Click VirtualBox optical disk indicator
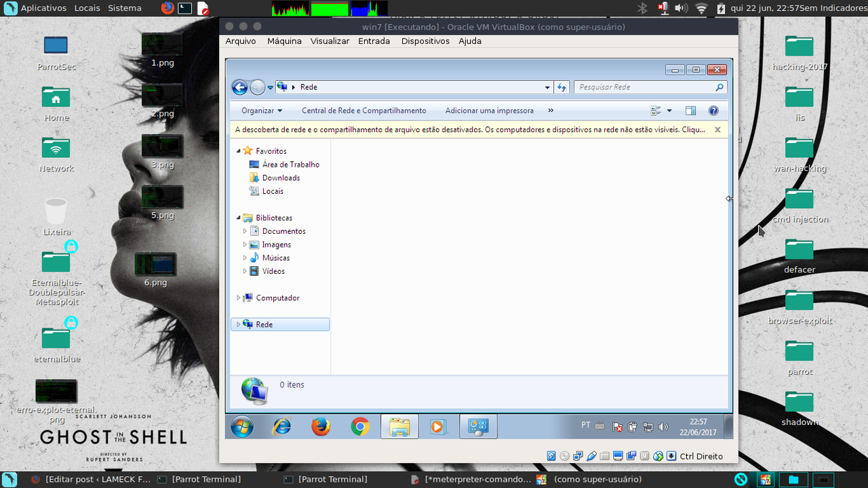 [565, 456]
